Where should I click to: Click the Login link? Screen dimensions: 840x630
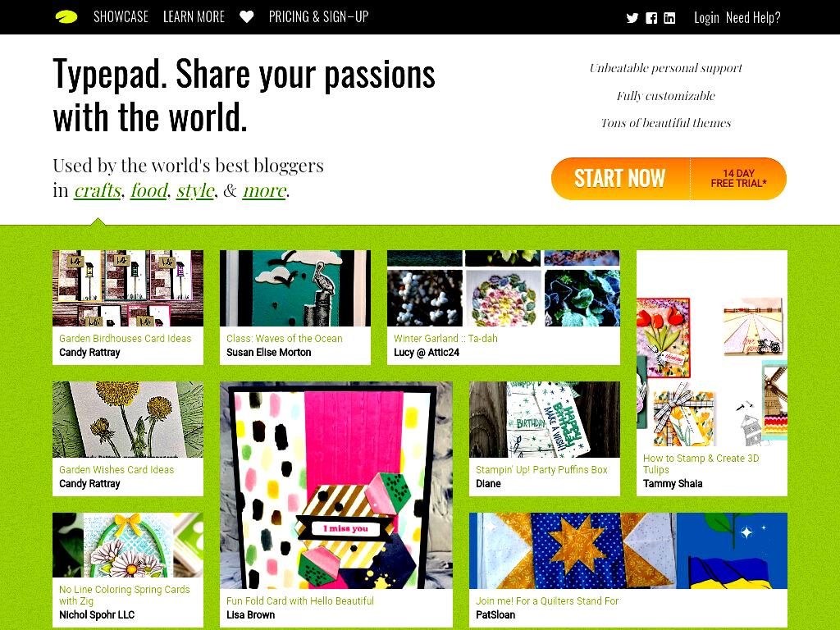[x=706, y=18]
